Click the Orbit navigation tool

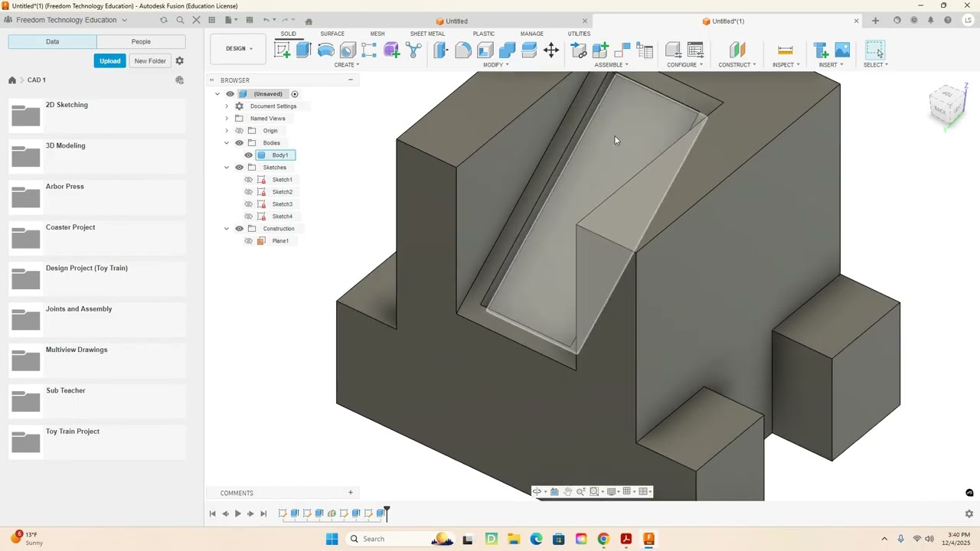pos(538,491)
